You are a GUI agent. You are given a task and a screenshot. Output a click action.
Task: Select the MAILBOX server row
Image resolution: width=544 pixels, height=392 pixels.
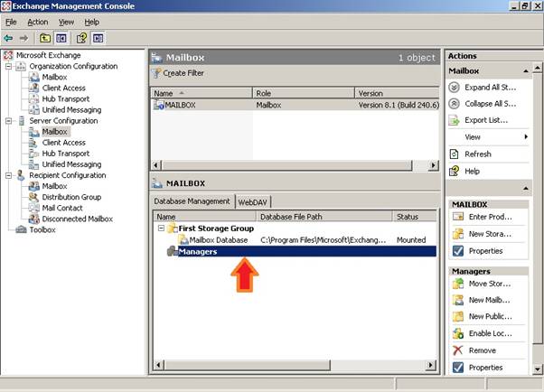[295, 105]
